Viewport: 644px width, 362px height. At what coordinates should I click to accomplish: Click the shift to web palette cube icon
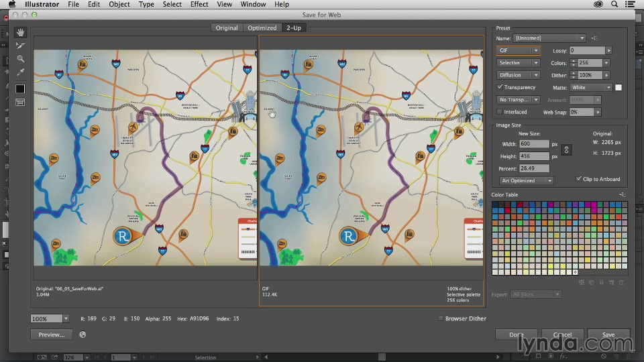pos(592,282)
